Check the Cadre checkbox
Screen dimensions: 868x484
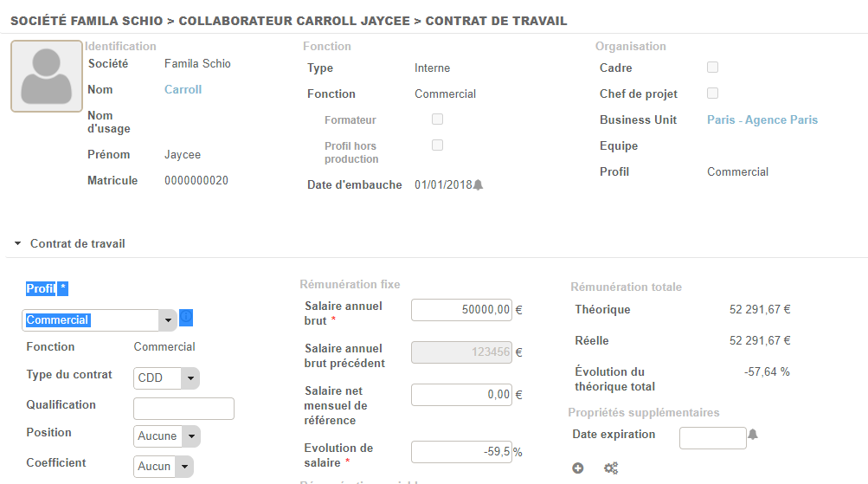point(712,68)
